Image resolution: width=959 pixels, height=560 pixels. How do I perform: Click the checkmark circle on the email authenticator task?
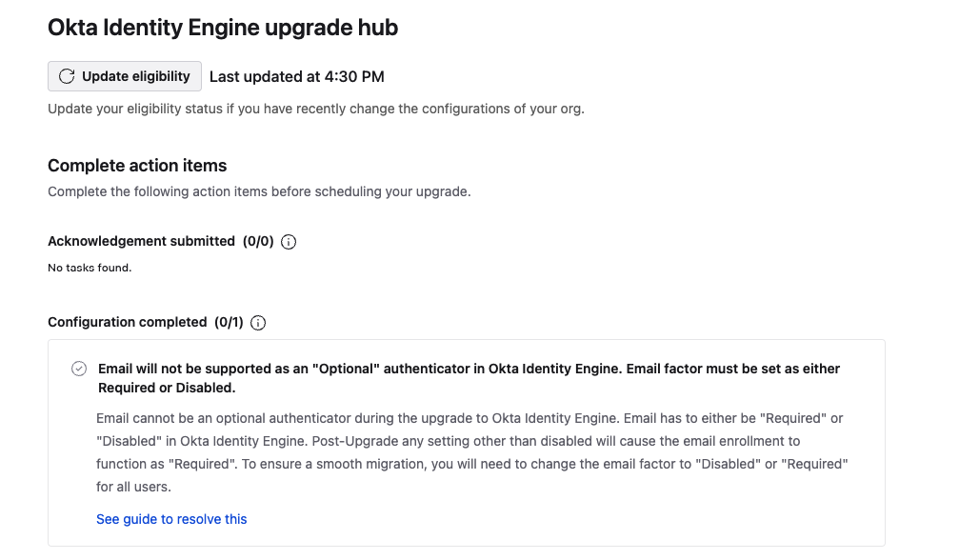pos(79,369)
